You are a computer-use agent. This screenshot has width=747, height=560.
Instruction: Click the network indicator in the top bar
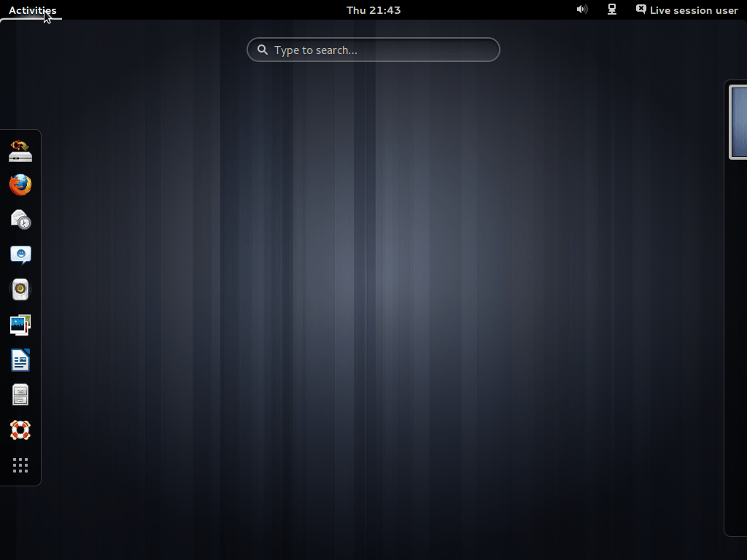(x=611, y=9)
